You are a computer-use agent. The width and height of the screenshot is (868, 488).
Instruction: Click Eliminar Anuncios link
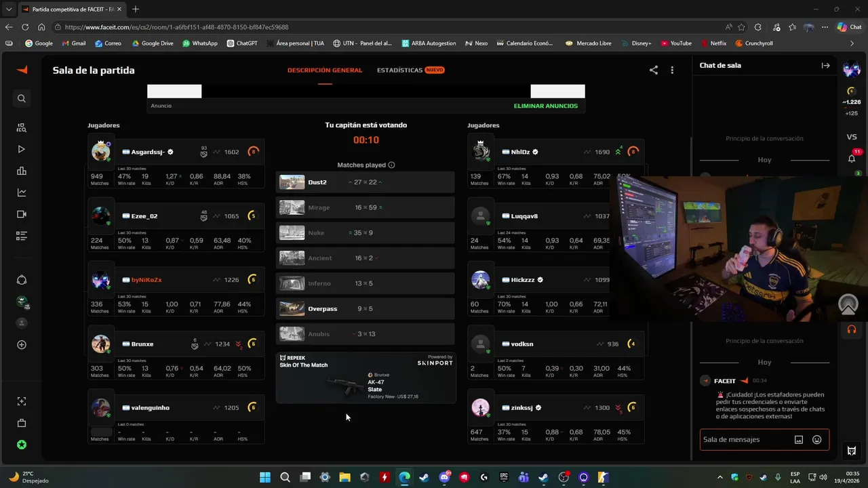pyautogui.click(x=546, y=106)
